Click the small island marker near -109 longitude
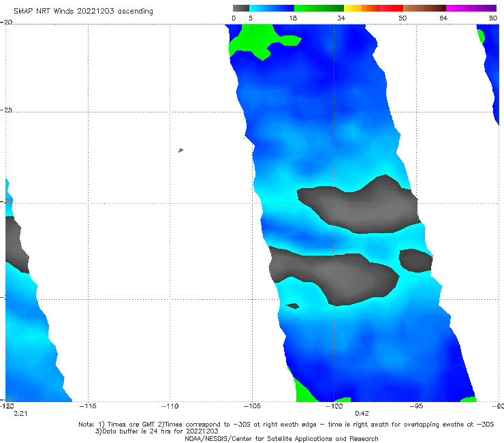This screenshot has height=443, width=504. pyautogui.click(x=180, y=150)
